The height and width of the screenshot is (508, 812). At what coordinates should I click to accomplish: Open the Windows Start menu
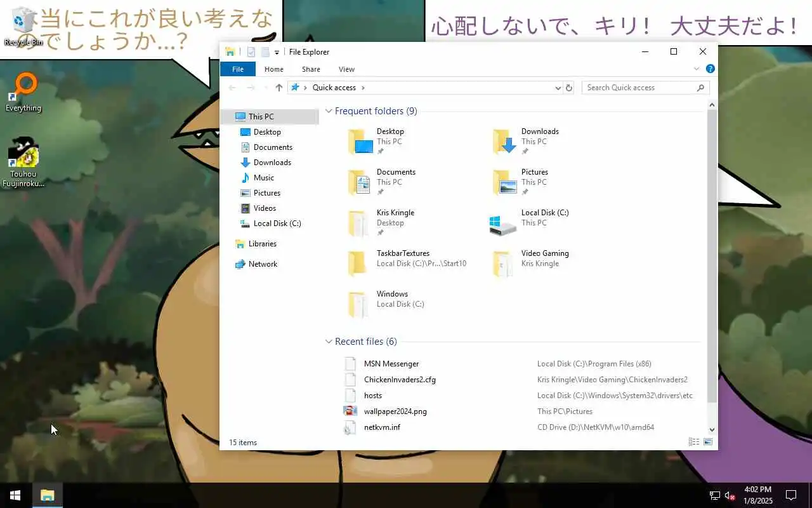tap(15, 495)
